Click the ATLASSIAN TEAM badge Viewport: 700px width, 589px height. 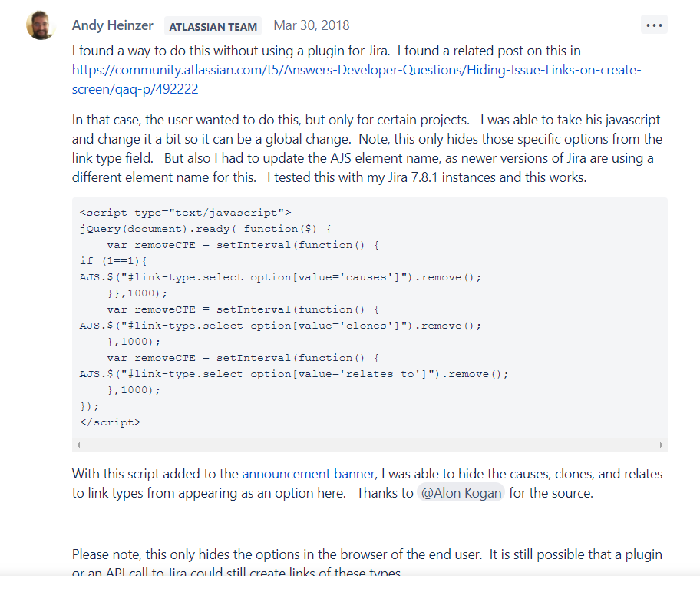213,26
